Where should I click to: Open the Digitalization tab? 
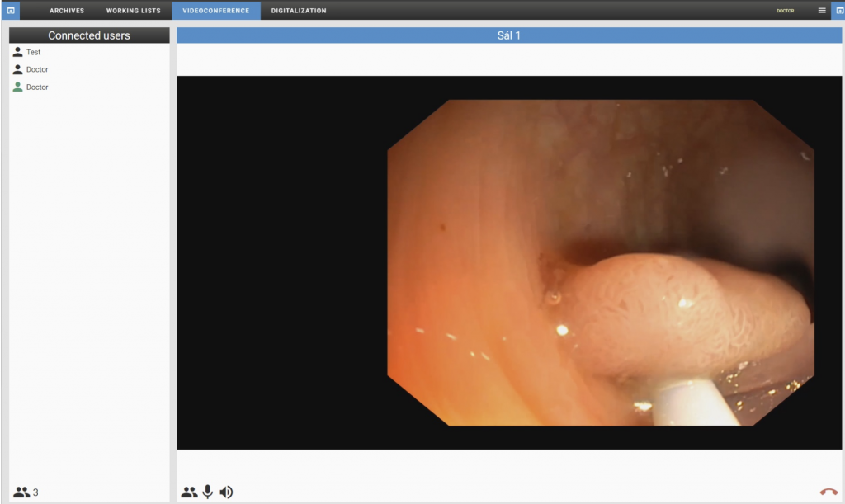[299, 11]
